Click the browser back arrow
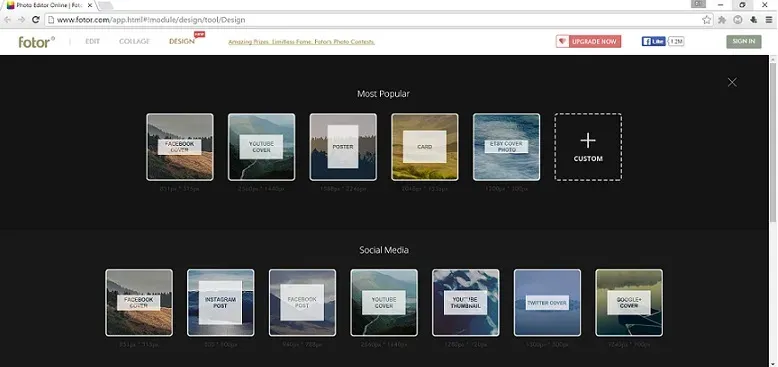778x367 pixels. point(7,20)
